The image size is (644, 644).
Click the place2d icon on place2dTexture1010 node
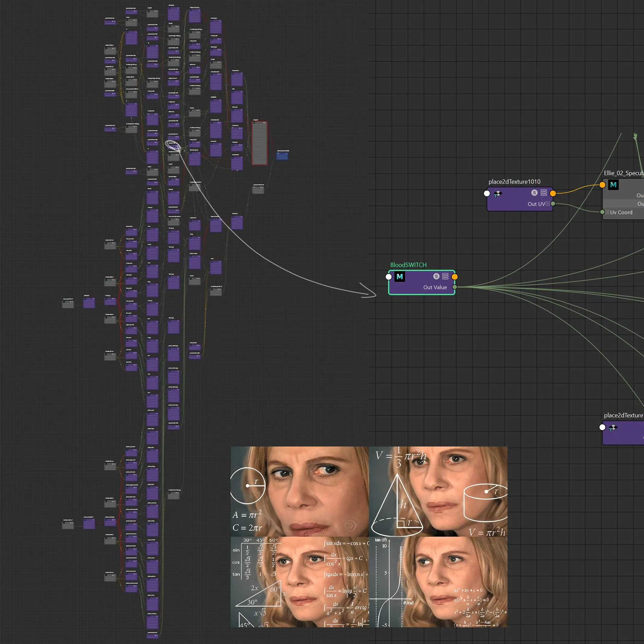coord(498,194)
